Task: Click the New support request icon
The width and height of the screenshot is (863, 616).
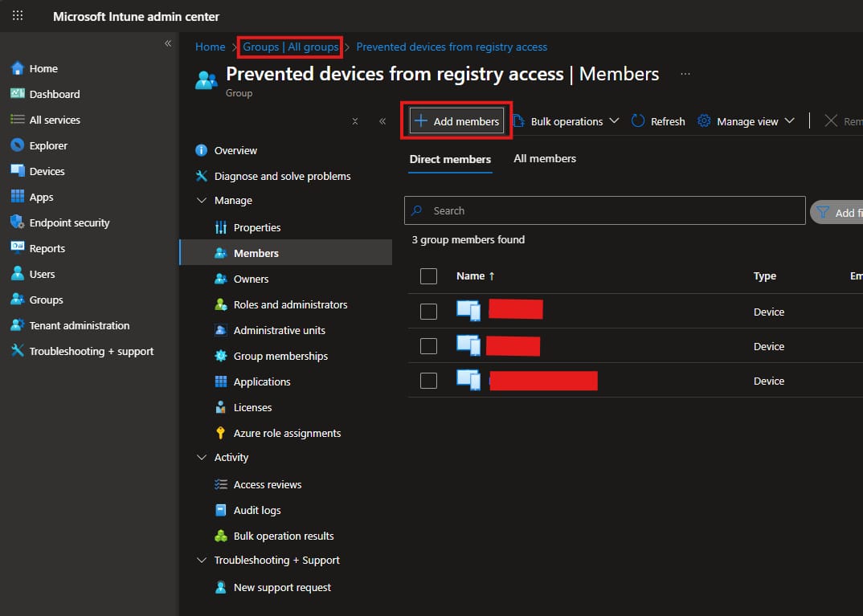Action: (221, 587)
